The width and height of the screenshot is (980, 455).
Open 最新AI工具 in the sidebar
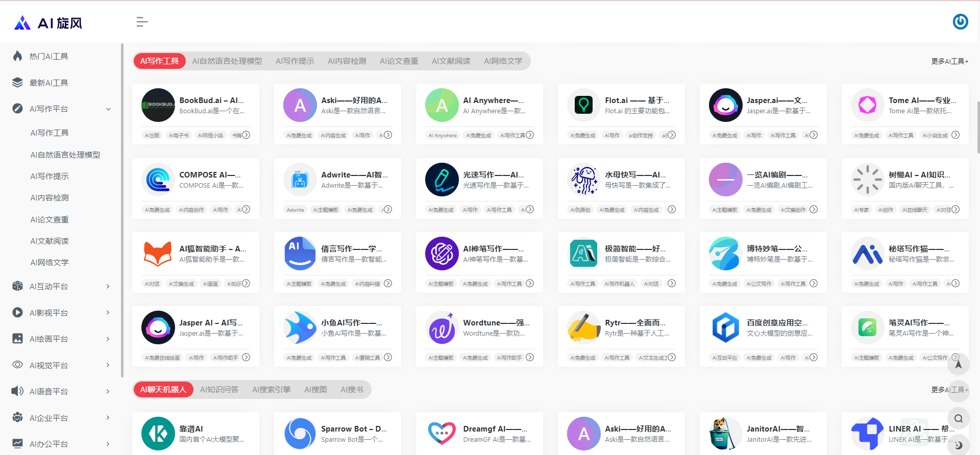(x=48, y=83)
